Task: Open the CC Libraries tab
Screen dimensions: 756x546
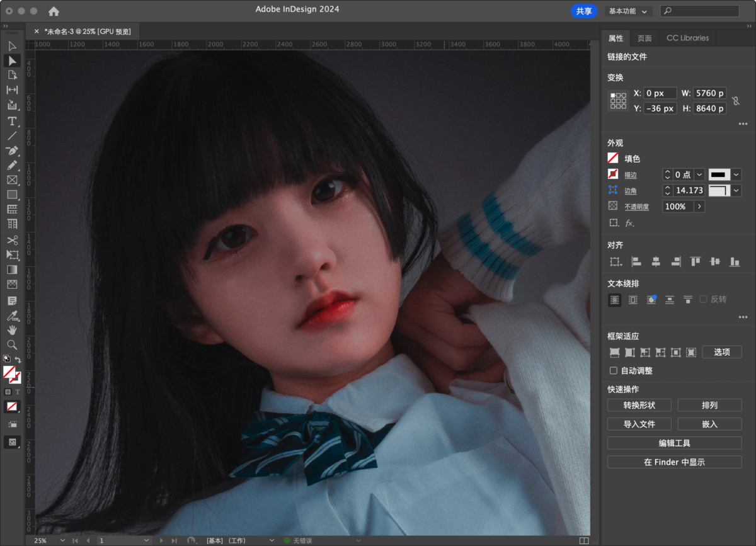Action: pos(687,38)
